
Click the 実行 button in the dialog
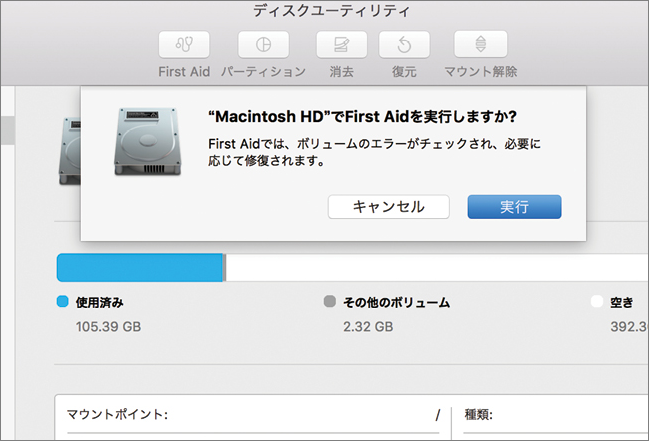tap(514, 207)
